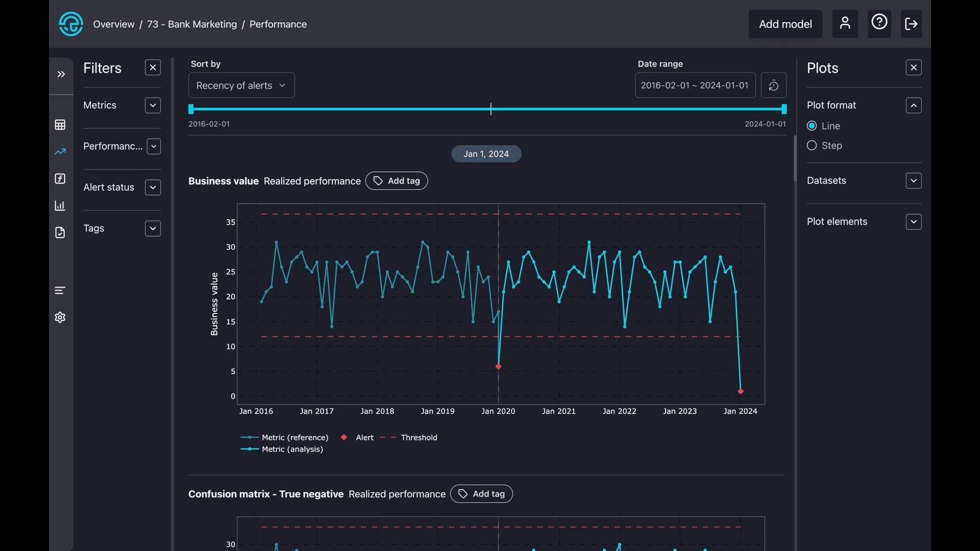This screenshot has height=551, width=980.
Task: Click the user account icon
Action: point(845,23)
